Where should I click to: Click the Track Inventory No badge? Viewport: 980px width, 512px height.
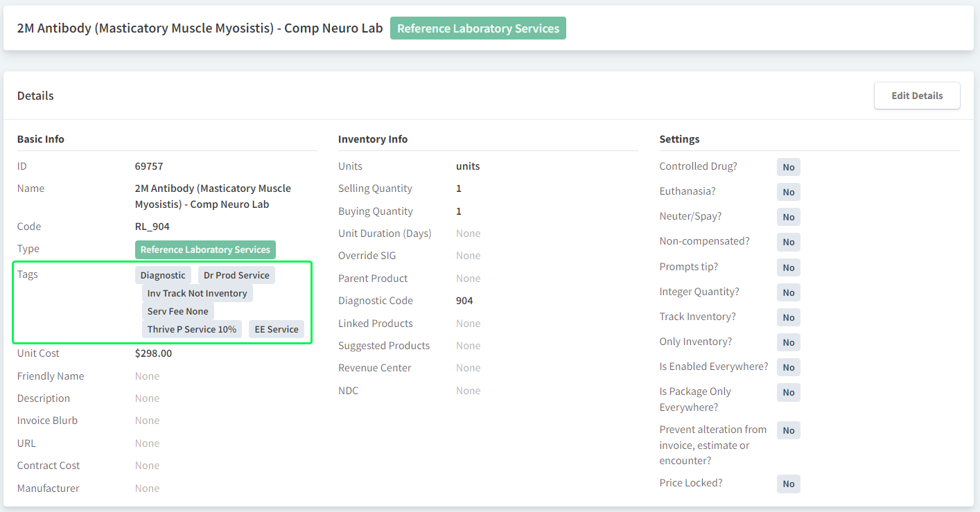click(788, 317)
